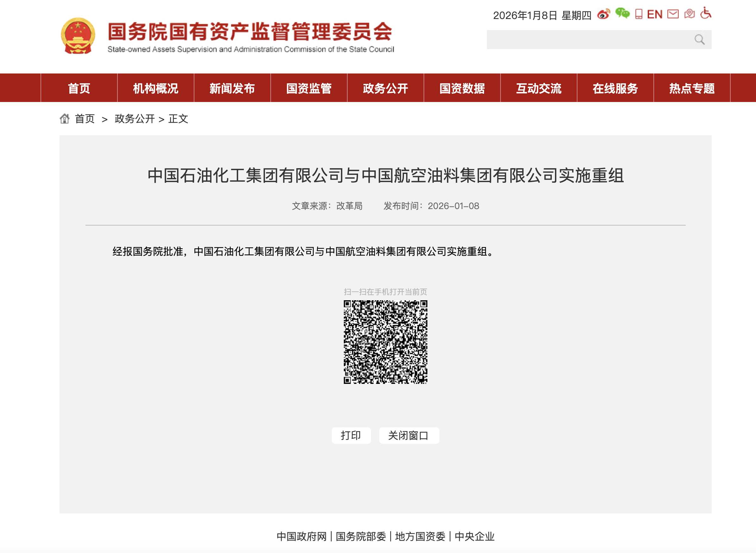Click the location/map pin icon

690,14
